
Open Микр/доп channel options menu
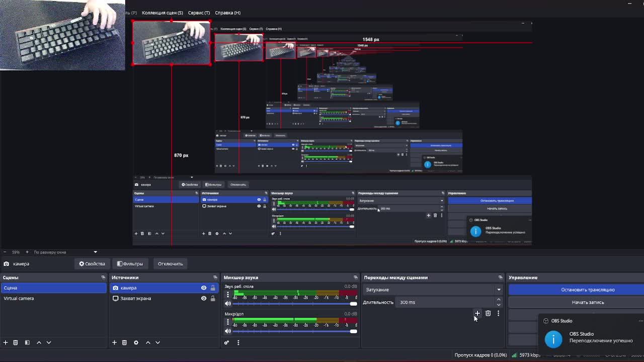(x=227, y=322)
